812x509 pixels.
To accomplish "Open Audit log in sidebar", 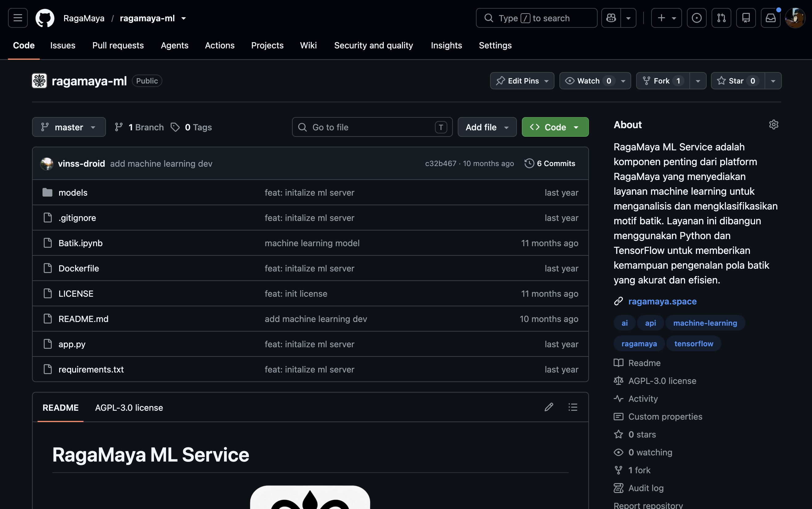I will (x=646, y=488).
